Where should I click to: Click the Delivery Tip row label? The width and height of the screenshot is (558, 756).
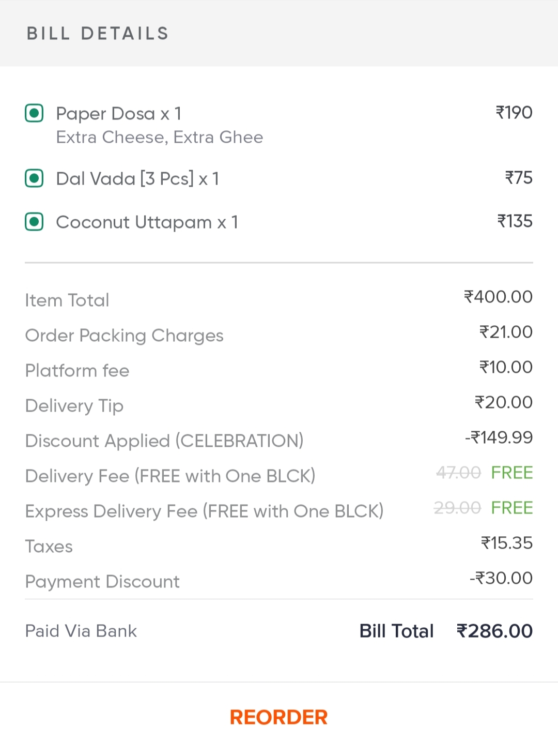click(74, 405)
